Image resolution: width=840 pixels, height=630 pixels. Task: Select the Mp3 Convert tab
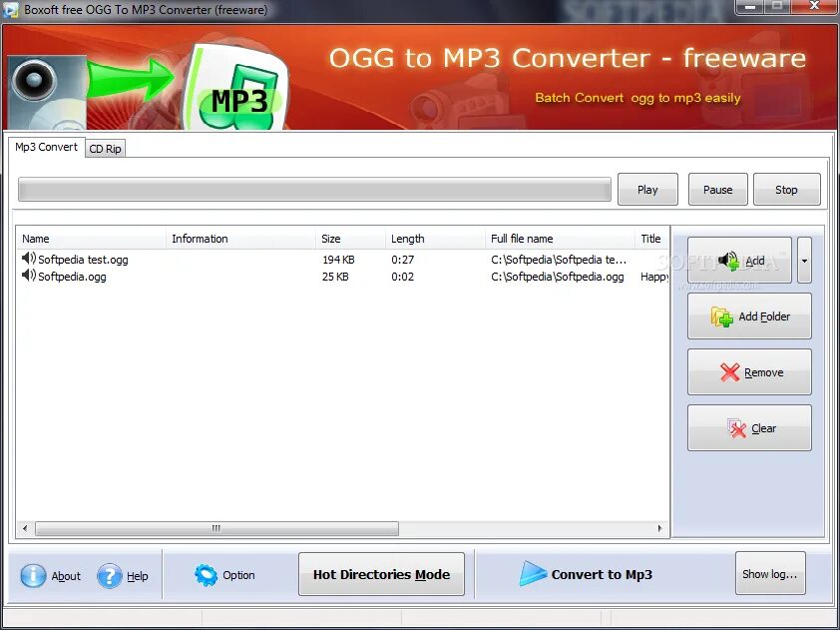[46, 147]
